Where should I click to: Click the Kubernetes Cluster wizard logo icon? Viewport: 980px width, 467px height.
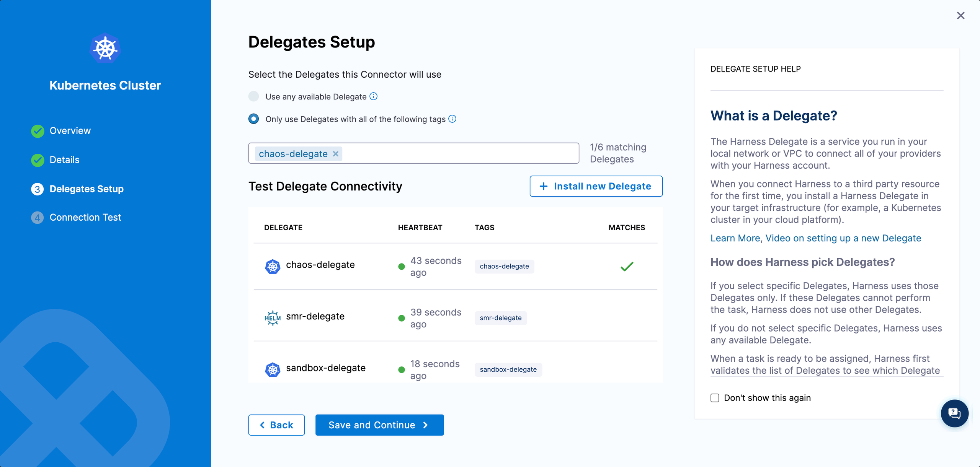tap(105, 49)
